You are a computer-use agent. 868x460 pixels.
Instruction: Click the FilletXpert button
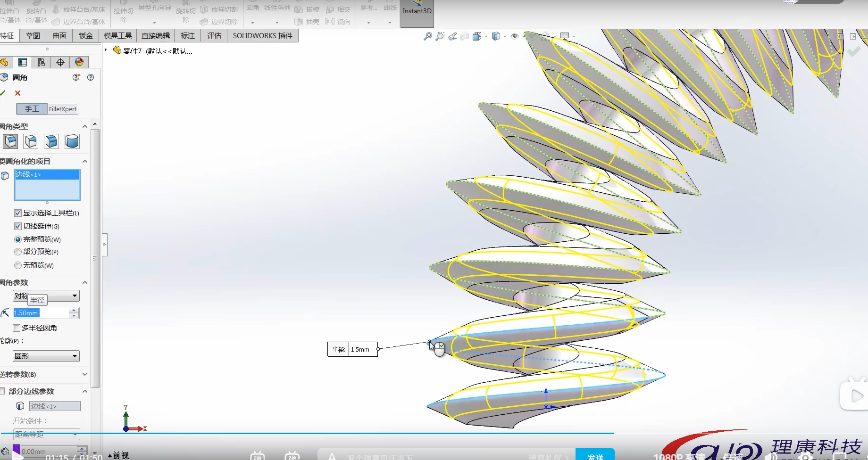[x=63, y=109]
